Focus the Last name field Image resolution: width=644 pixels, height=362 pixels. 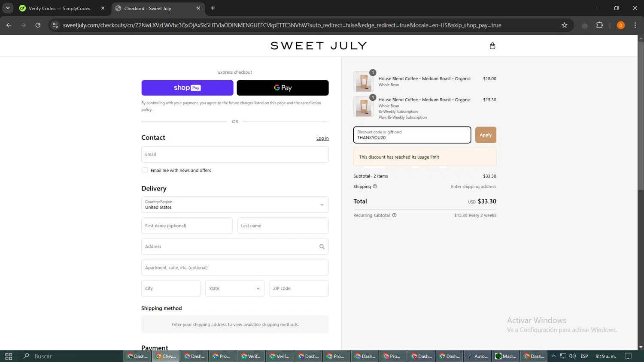(x=283, y=226)
